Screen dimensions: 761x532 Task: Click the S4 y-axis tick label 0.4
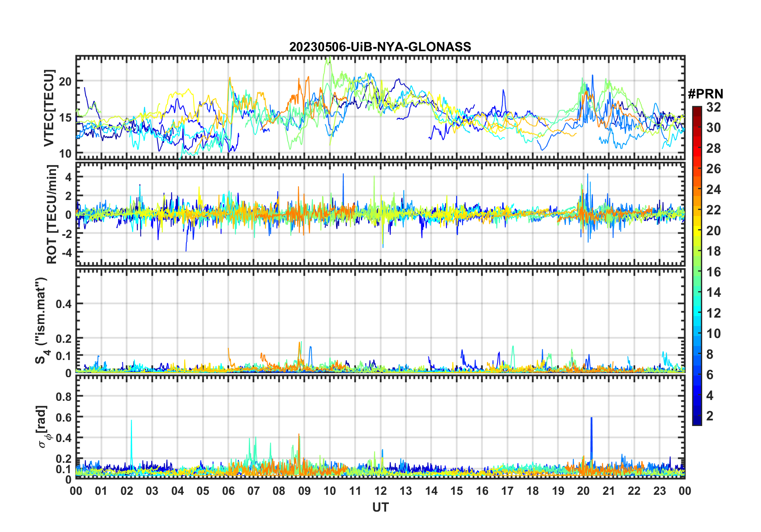click(x=64, y=304)
